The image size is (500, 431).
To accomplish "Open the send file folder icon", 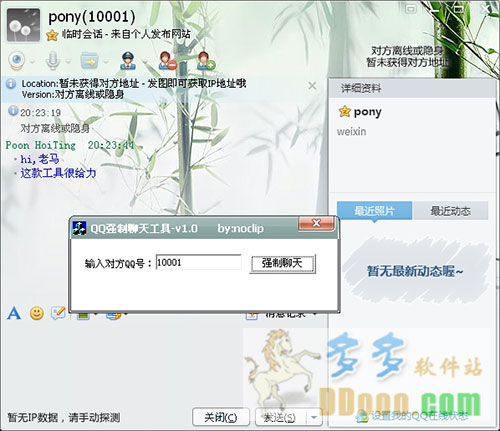I will click(x=89, y=61).
